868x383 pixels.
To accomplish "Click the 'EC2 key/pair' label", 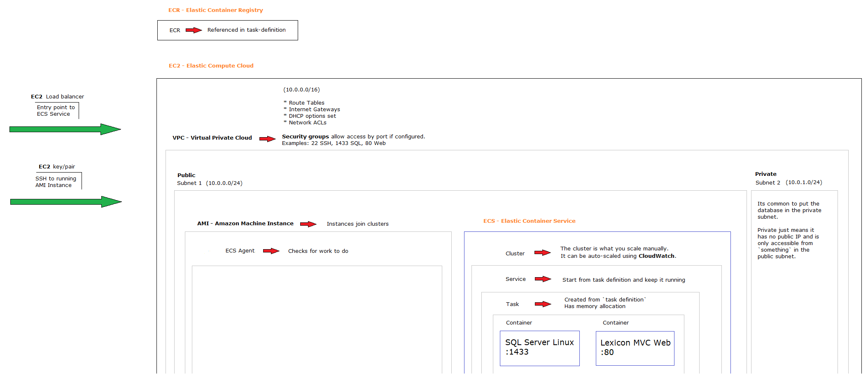I will pyautogui.click(x=57, y=167).
